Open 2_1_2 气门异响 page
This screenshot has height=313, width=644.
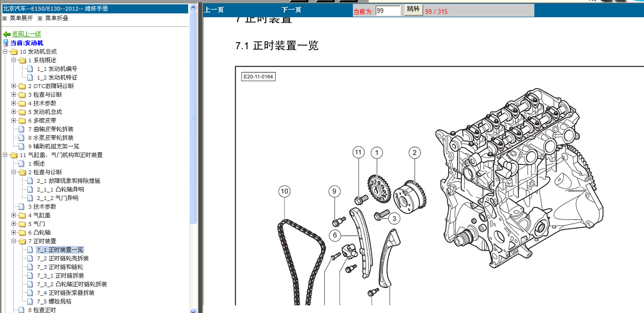pyautogui.click(x=57, y=198)
